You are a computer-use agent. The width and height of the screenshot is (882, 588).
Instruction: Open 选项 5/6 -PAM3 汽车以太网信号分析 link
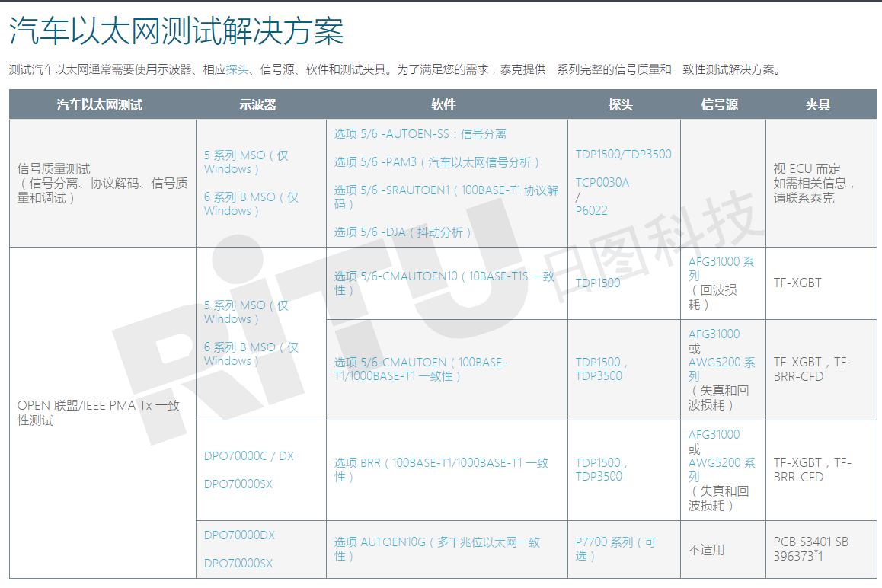(x=436, y=162)
